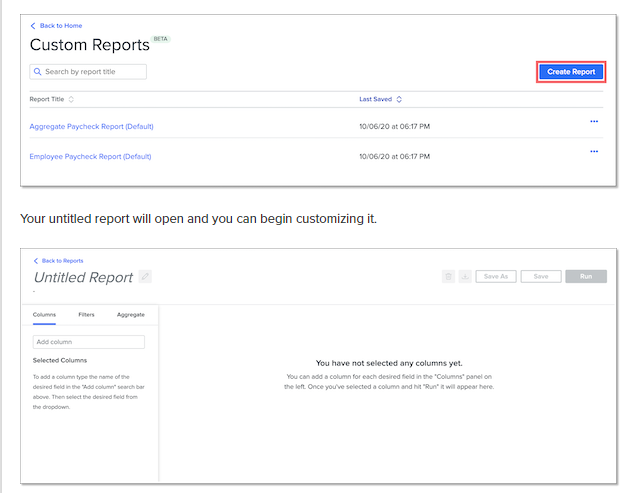Image resolution: width=632 pixels, height=493 pixels.
Task: Switch to the Columns tab
Action: pos(44,314)
